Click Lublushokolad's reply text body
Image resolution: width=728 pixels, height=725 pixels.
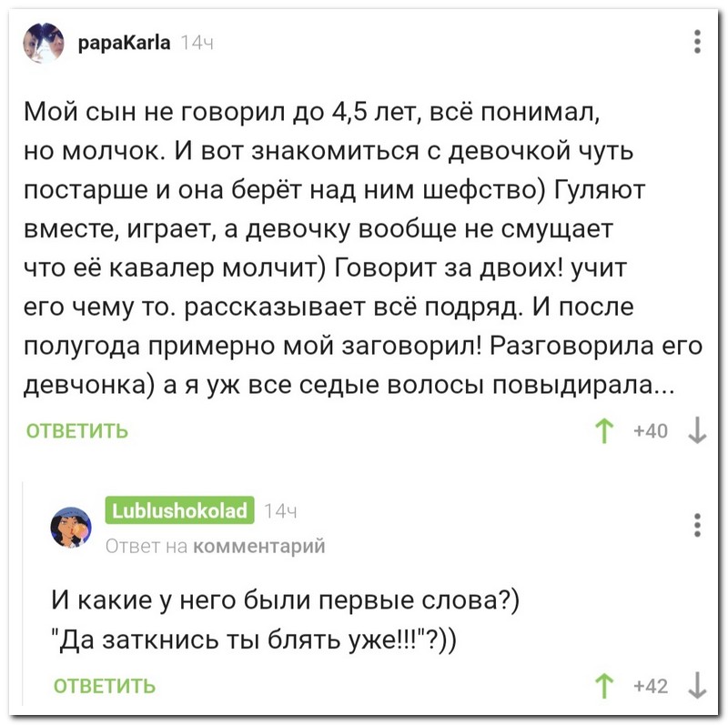[286, 620]
